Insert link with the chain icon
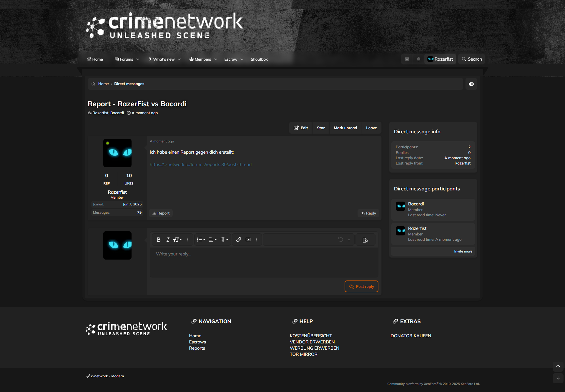The image size is (565, 392). pos(239,240)
